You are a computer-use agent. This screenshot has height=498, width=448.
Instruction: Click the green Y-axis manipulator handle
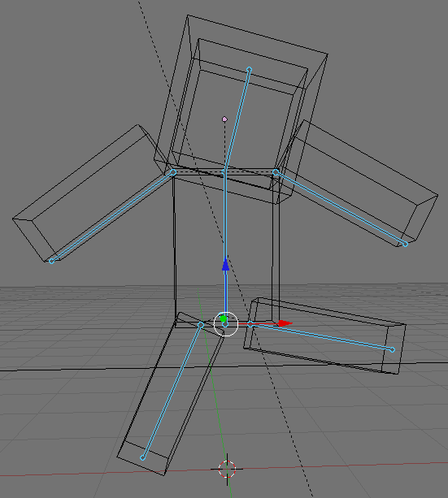pyautogui.click(x=224, y=318)
